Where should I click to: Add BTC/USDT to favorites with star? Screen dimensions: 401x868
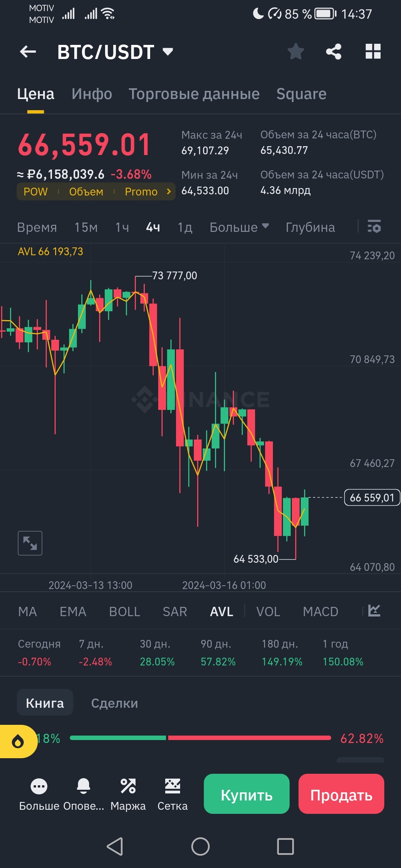[296, 52]
